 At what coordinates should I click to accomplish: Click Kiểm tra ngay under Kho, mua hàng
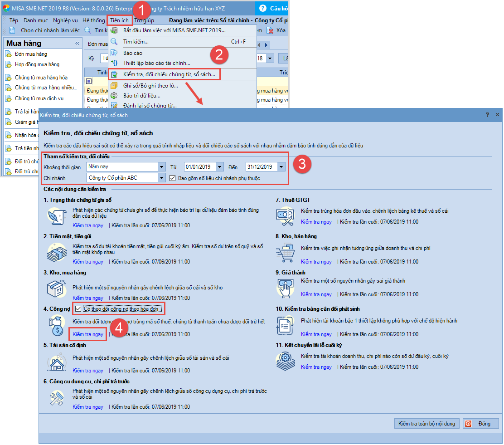click(x=88, y=298)
